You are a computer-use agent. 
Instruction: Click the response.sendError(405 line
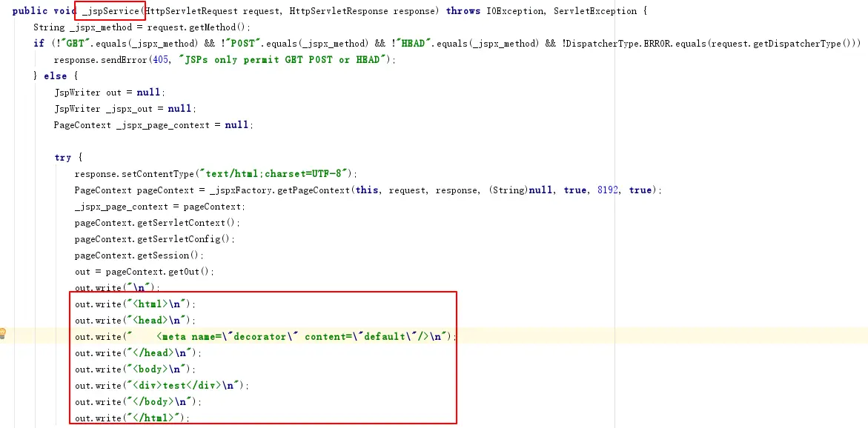[x=225, y=60]
